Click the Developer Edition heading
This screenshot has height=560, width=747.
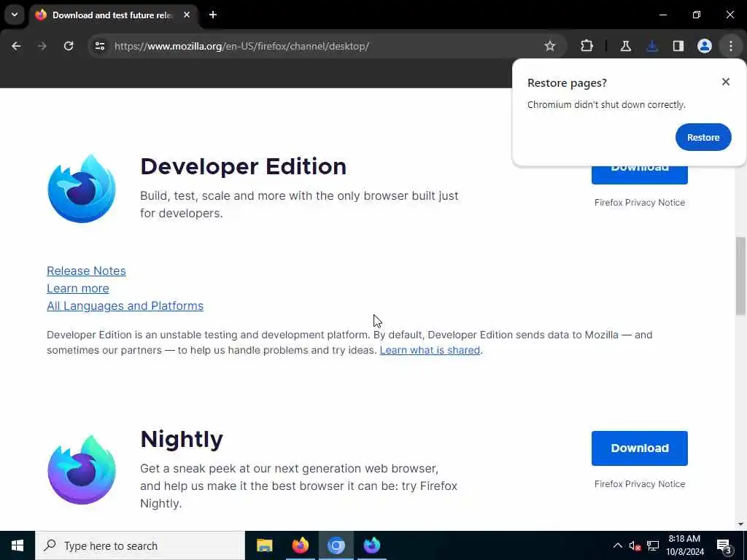[x=243, y=166]
